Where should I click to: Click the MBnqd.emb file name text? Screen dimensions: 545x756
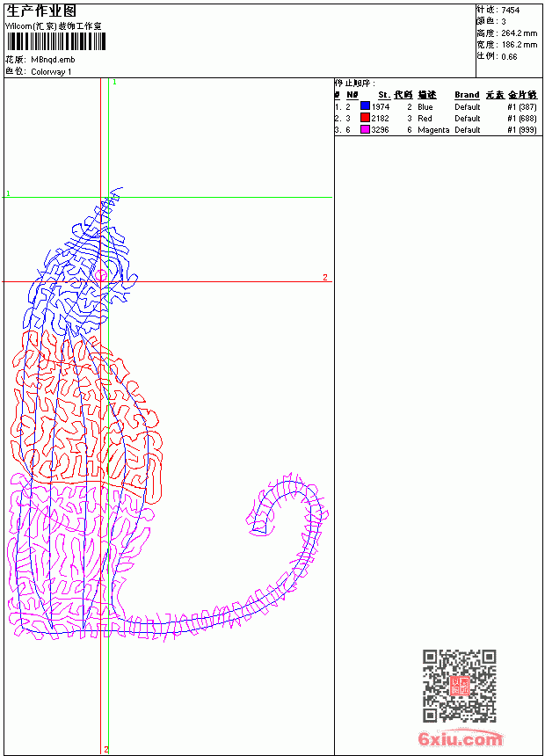[x=53, y=60]
